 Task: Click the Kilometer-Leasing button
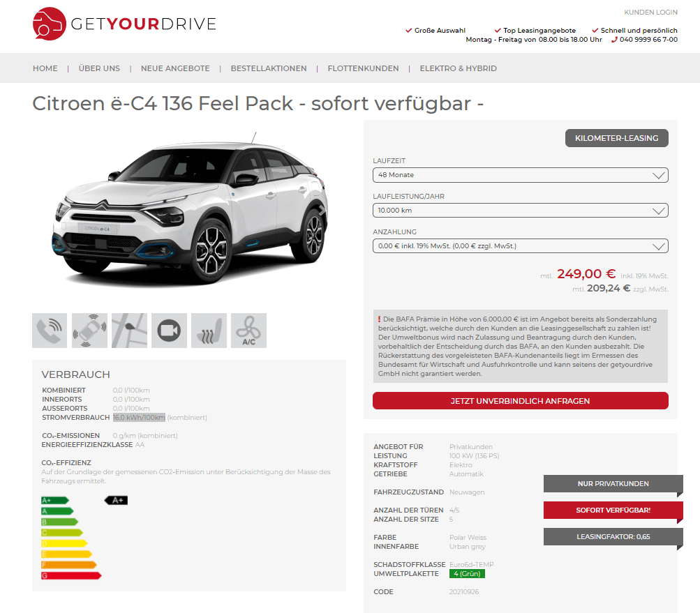pos(616,138)
